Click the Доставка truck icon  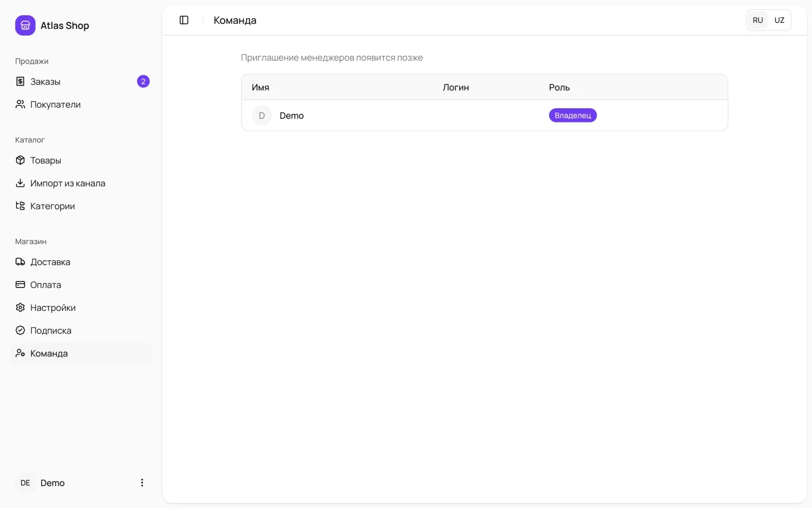click(x=20, y=262)
